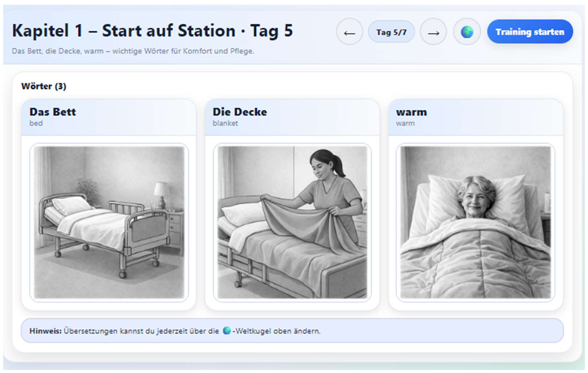Click the 'bed' translation text

pyautogui.click(x=36, y=123)
